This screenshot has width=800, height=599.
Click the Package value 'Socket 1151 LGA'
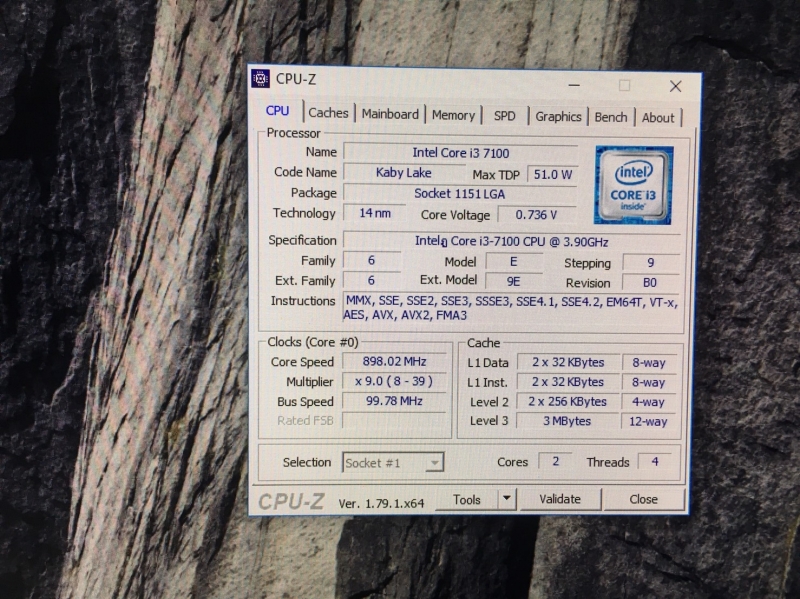click(x=460, y=193)
